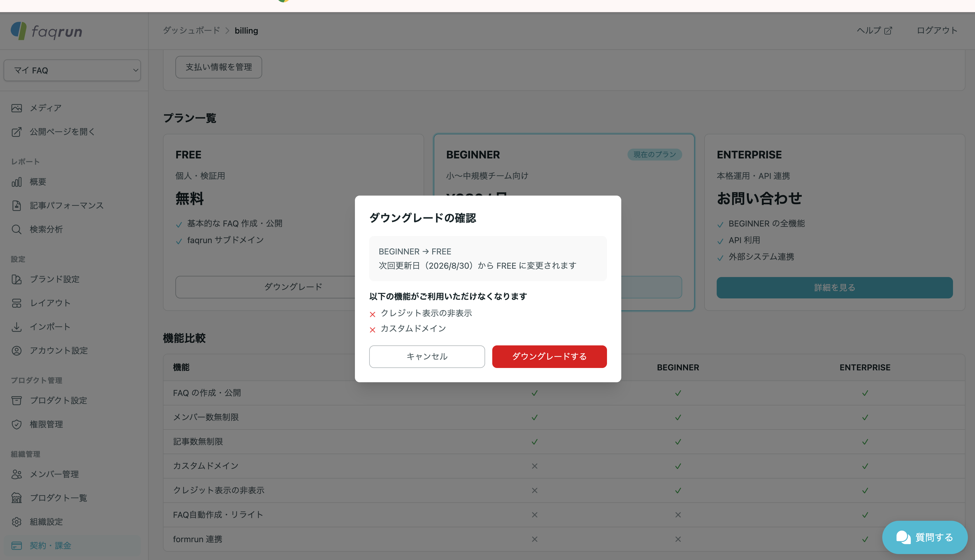
Task: Click the FAQ の作成・公開 table row label
Action: (207, 393)
